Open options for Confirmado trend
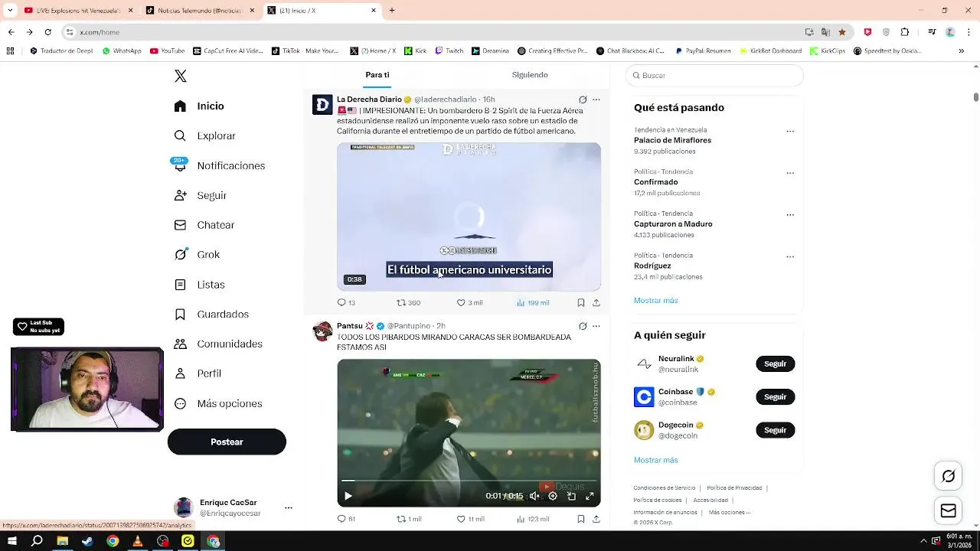The height and width of the screenshot is (551, 980). (790, 173)
